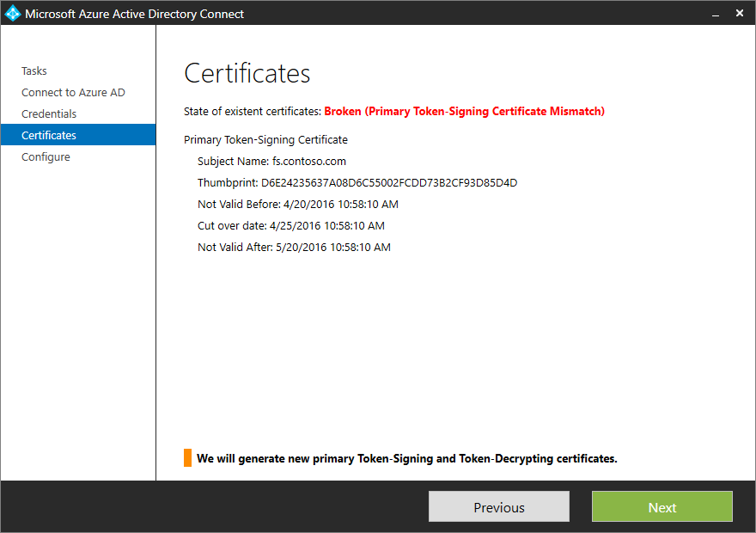Open the Configure step

(46, 156)
